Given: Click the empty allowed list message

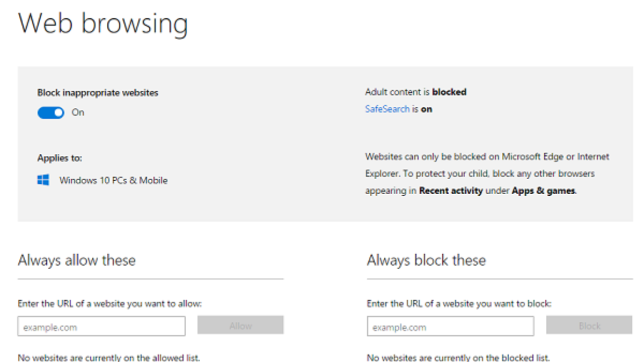Looking at the screenshot, I should pos(109,357).
